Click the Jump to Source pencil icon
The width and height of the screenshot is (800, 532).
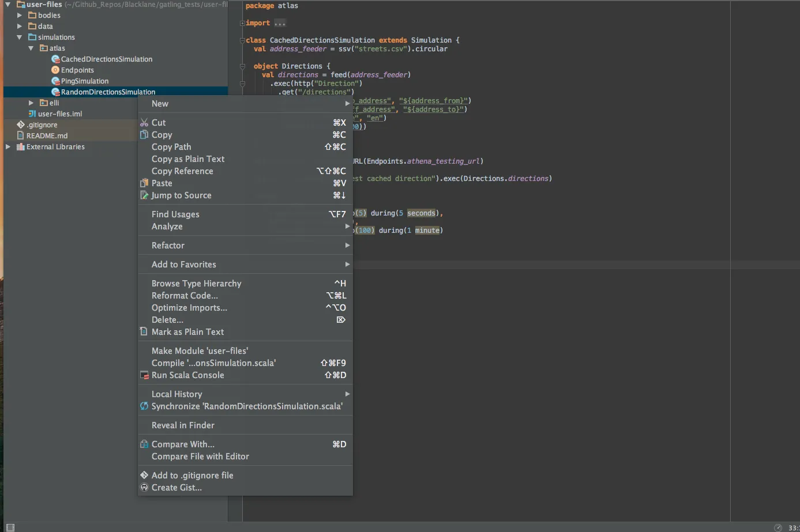point(144,195)
